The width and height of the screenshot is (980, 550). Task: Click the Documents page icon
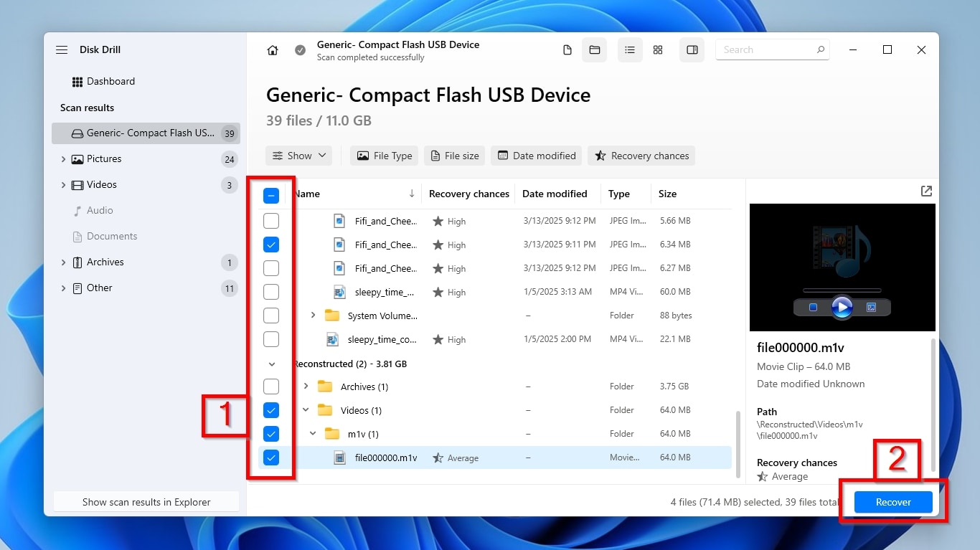pyautogui.click(x=77, y=237)
